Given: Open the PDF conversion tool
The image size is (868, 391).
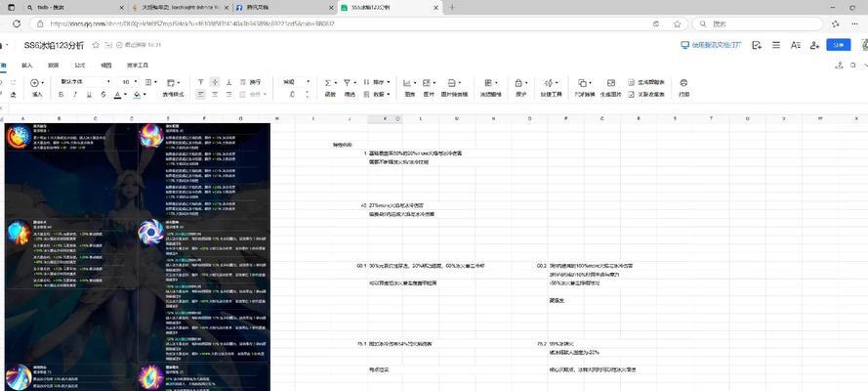Looking at the screenshot, I should (585, 88).
